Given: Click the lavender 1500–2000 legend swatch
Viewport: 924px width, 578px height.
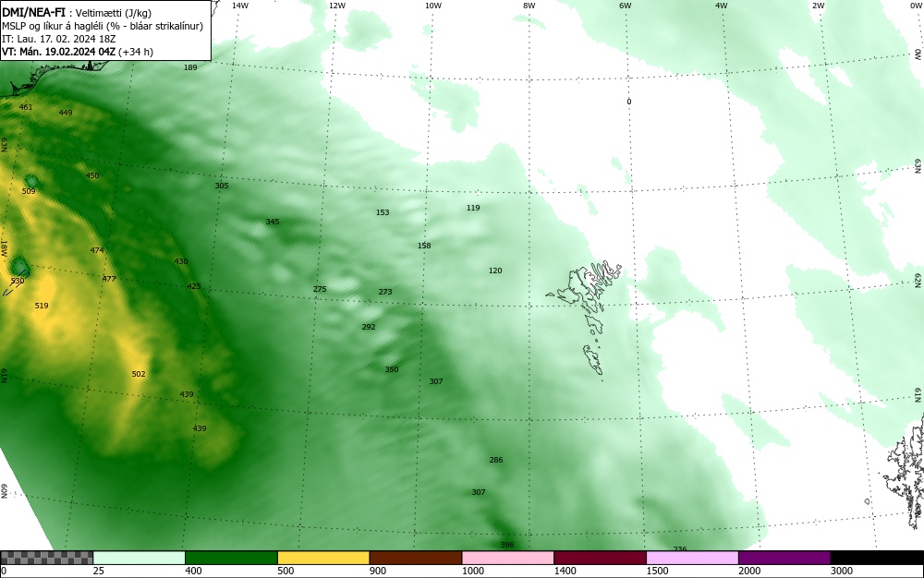Looking at the screenshot, I should 692,558.
